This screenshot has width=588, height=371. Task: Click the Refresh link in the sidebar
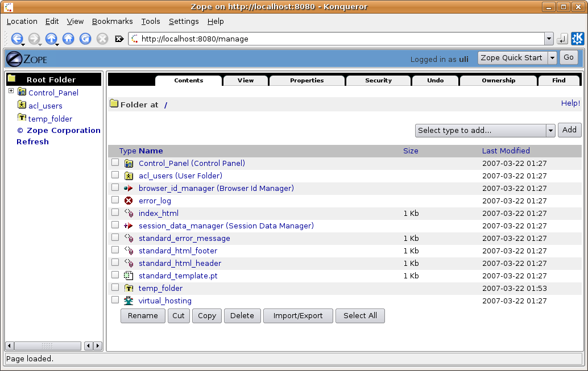[32, 141]
